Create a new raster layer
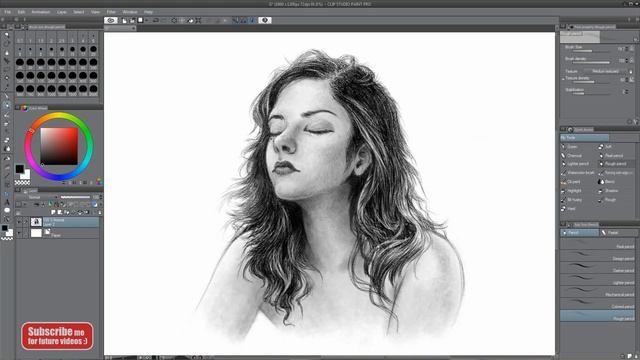 click(x=53, y=212)
